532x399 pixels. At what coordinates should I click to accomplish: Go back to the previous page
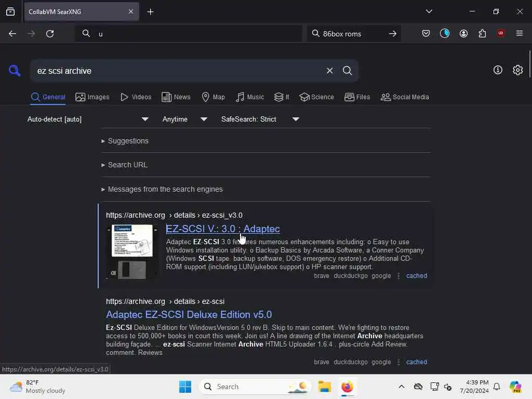(12, 34)
